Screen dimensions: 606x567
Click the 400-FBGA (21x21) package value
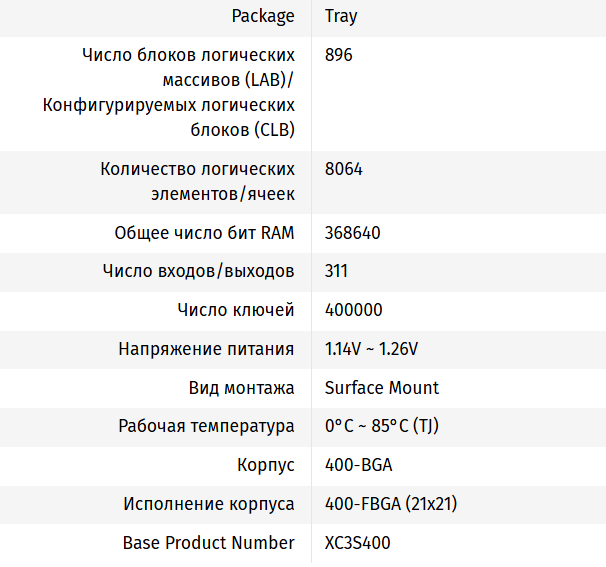pyautogui.click(x=391, y=504)
